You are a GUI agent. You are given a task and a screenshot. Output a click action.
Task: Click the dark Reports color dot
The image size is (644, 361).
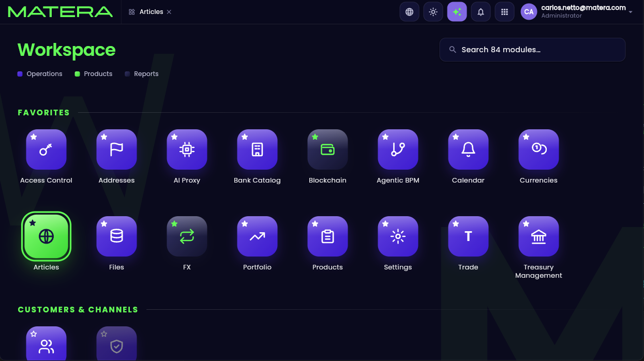(127, 74)
